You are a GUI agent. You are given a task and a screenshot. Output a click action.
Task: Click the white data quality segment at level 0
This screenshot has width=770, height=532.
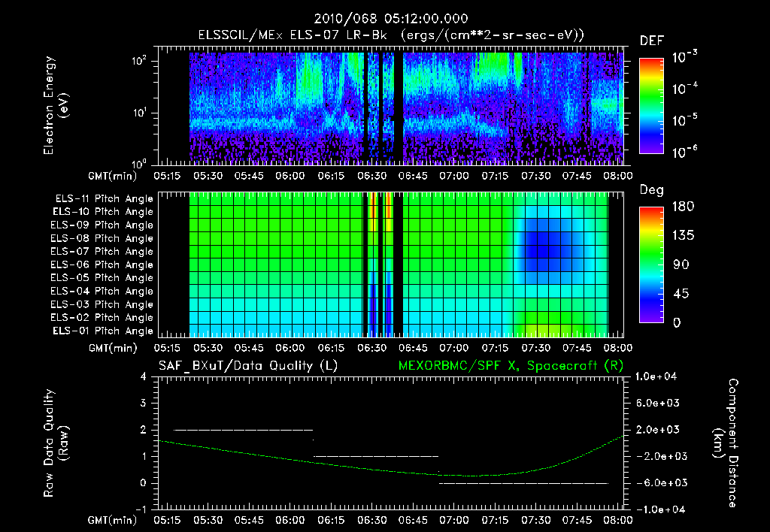point(523,483)
